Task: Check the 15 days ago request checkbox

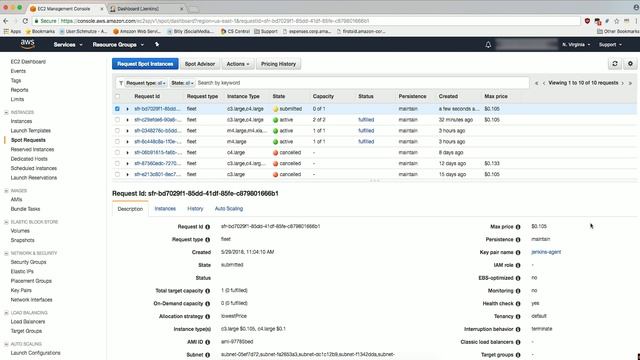Action: coord(118,174)
